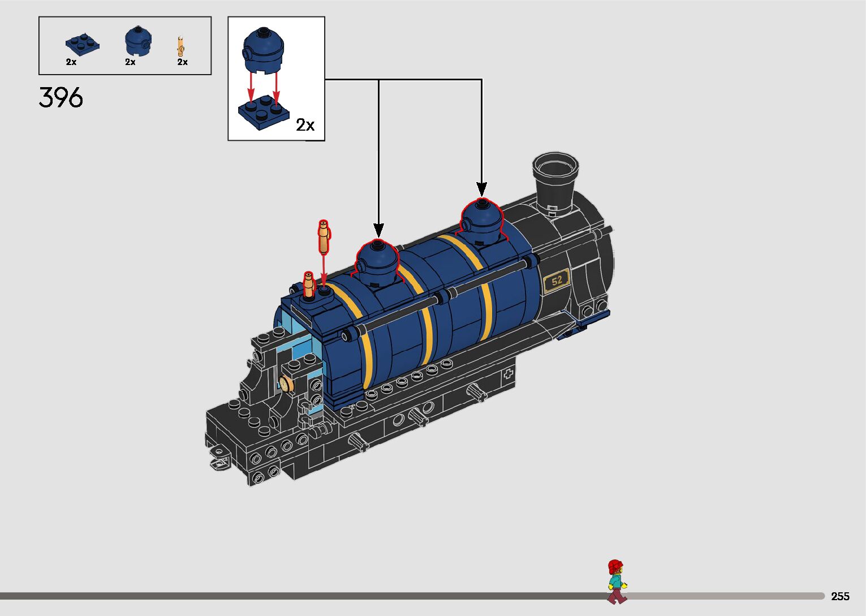Click the large 2x label in sub-assembly box
Screen dimensions: 866x616
coord(305,125)
